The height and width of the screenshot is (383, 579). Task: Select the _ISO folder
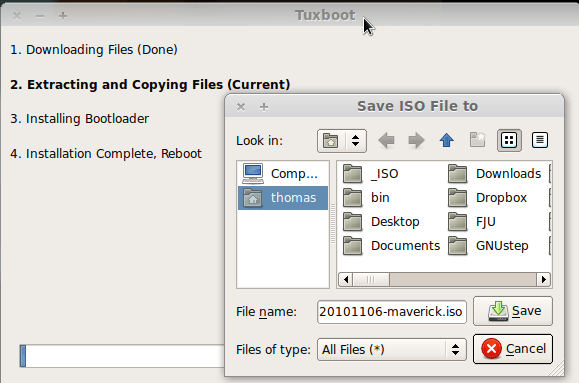pos(370,174)
